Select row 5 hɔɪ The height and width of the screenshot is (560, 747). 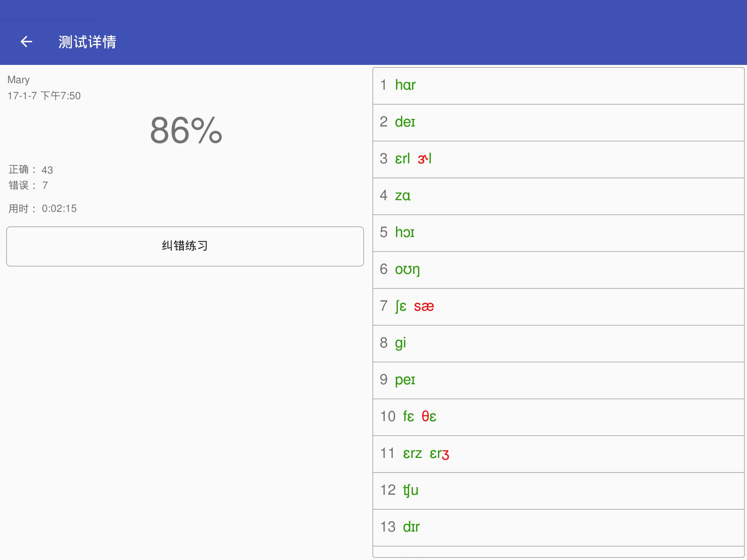click(558, 233)
